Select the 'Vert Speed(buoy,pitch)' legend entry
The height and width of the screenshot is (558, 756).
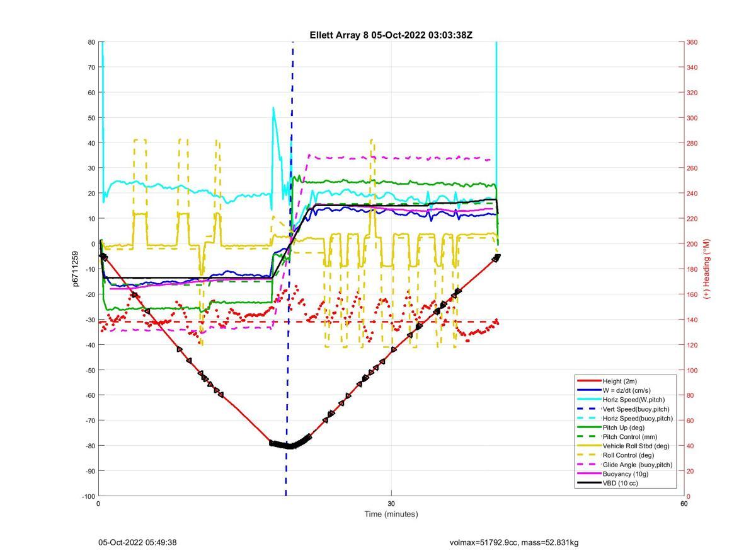click(636, 409)
